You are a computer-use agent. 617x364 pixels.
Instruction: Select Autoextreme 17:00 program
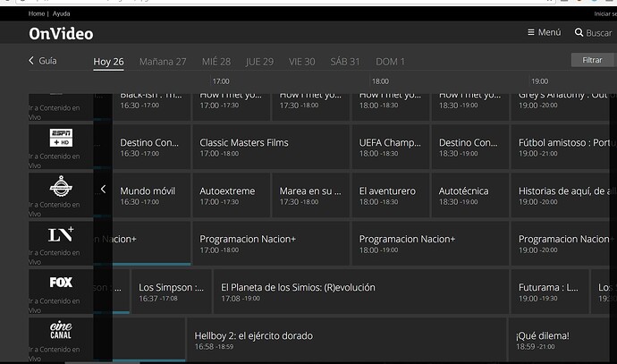point(231,195)
